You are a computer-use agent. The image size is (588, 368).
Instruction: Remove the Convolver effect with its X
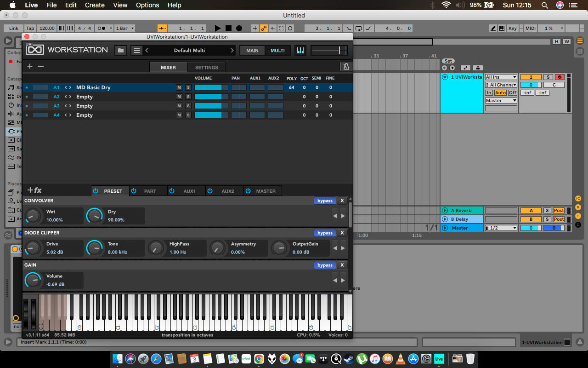point(342,201)
